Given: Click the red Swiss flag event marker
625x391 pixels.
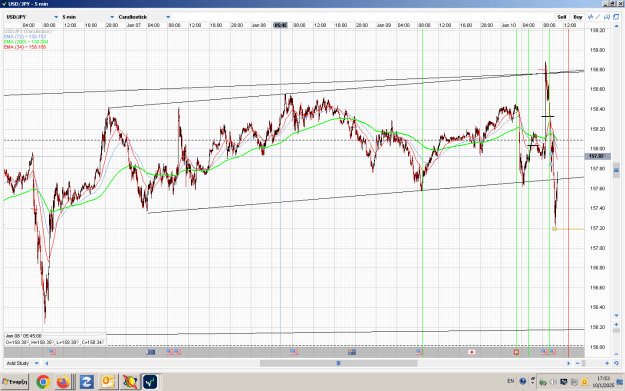Looking at the screenshot, I should tap(516, 352).
